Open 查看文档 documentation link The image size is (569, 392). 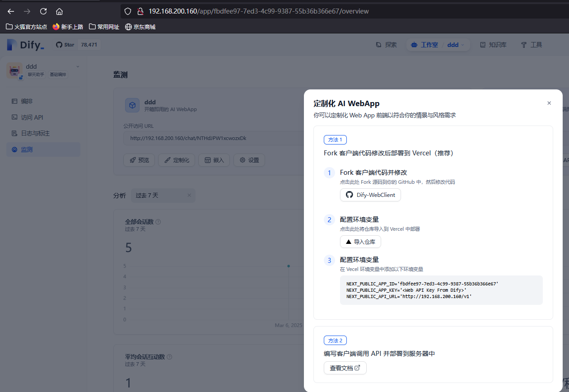click(345, 368)
